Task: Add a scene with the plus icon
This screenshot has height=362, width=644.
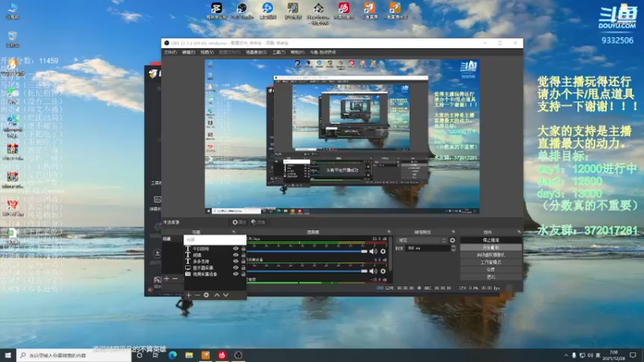Action: pyautogui.click(x=167, y=278)
